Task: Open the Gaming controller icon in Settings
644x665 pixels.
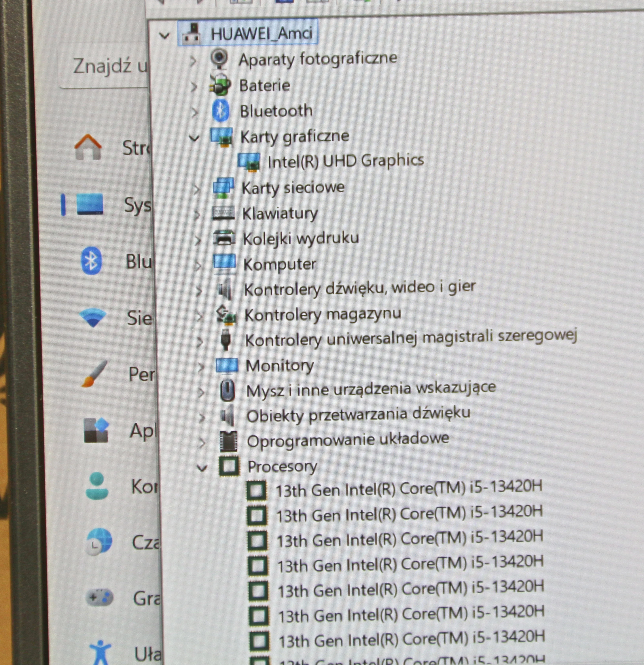Action: [x=100, y=597]
